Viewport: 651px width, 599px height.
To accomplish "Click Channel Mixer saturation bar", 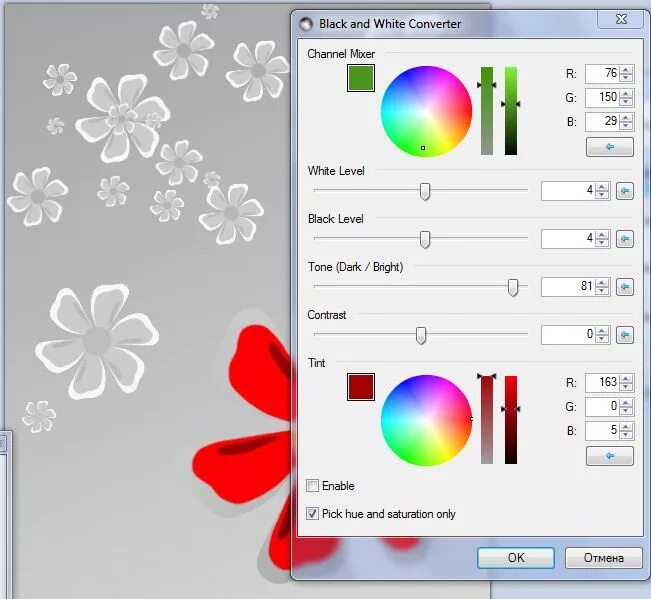I will (x=487, y=111).
